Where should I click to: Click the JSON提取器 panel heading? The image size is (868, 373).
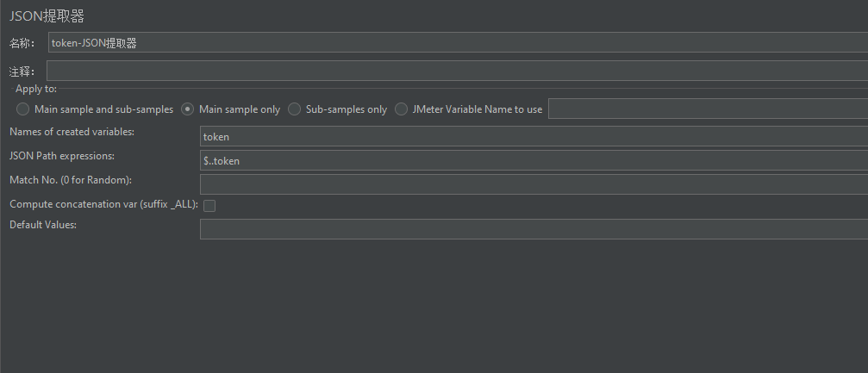pyautogui.click(x=47, y=16)
